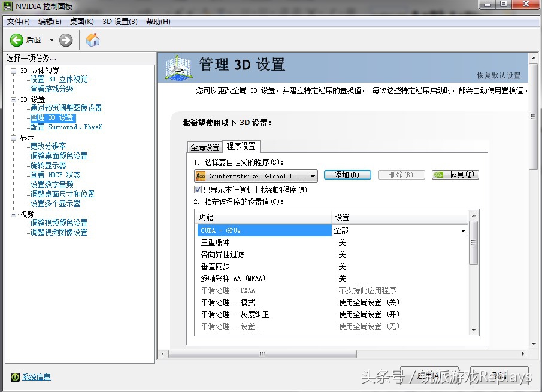This screenshot has width=542, height=392.
Task: Uncheck 只显示本计算机上找到的程序
Action: [x=199, y=188]
